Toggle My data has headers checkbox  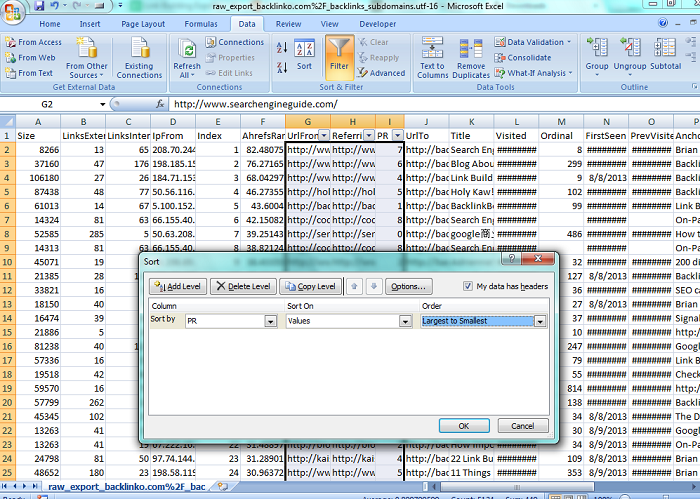click(467, 286)
